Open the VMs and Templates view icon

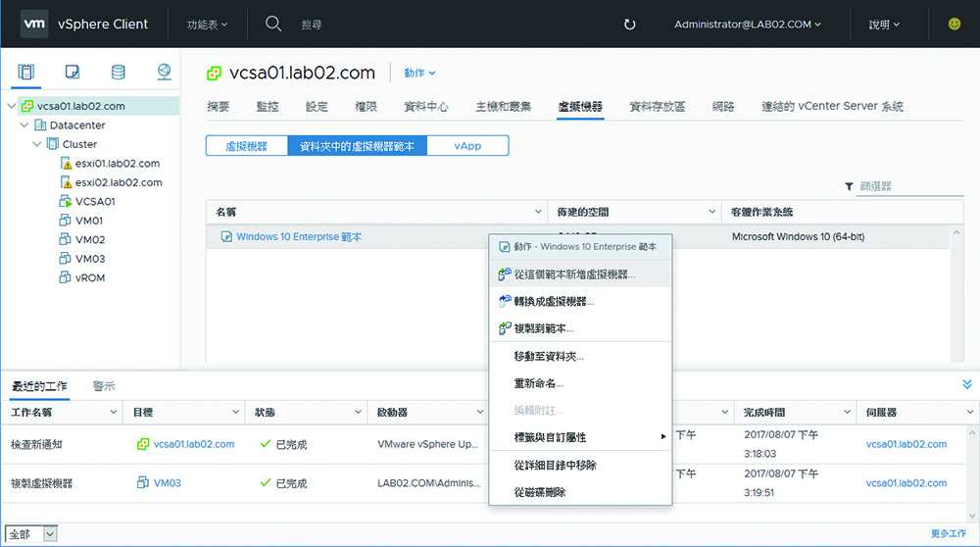coord(72,72)
